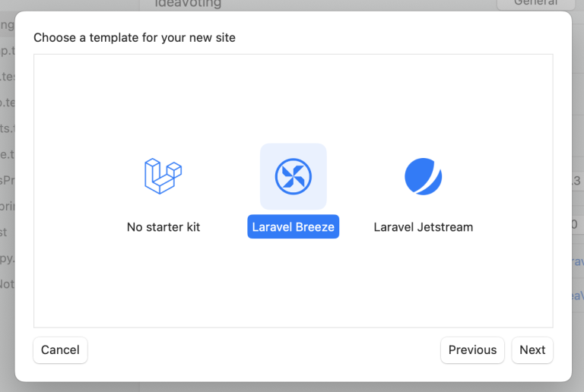This screenshot has width=584, height=392.
Task: Select the sidebar item ending in "st"
Action: tap(5, 232)
